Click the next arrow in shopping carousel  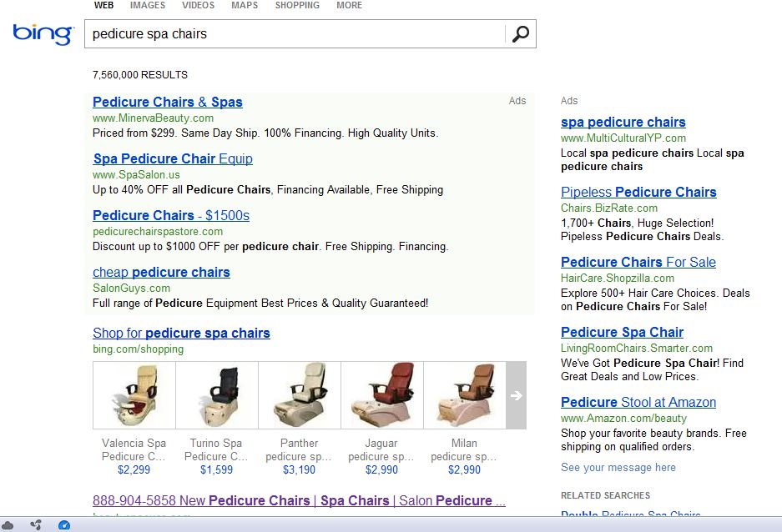pyautogui.click(x=516, y=395)
